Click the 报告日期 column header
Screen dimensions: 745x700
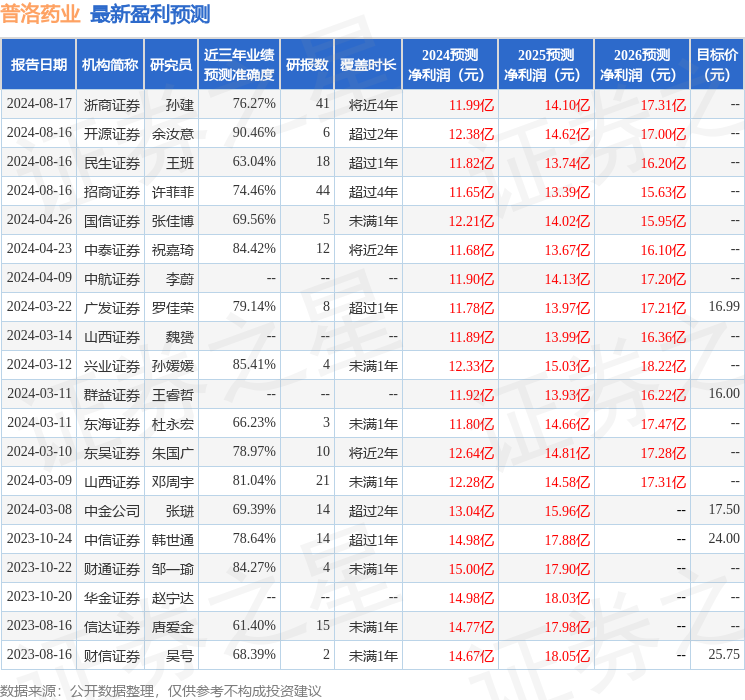click(x=38, y=64)
